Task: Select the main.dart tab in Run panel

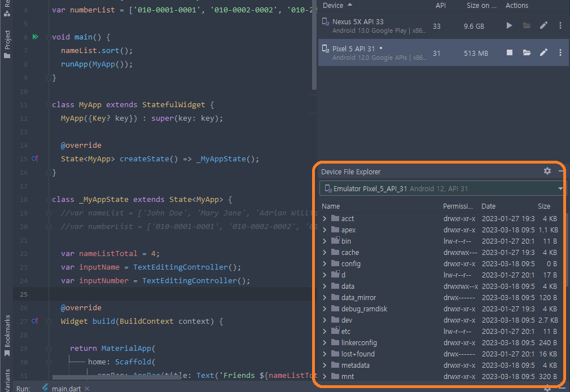Action: [x=62, y=388]
